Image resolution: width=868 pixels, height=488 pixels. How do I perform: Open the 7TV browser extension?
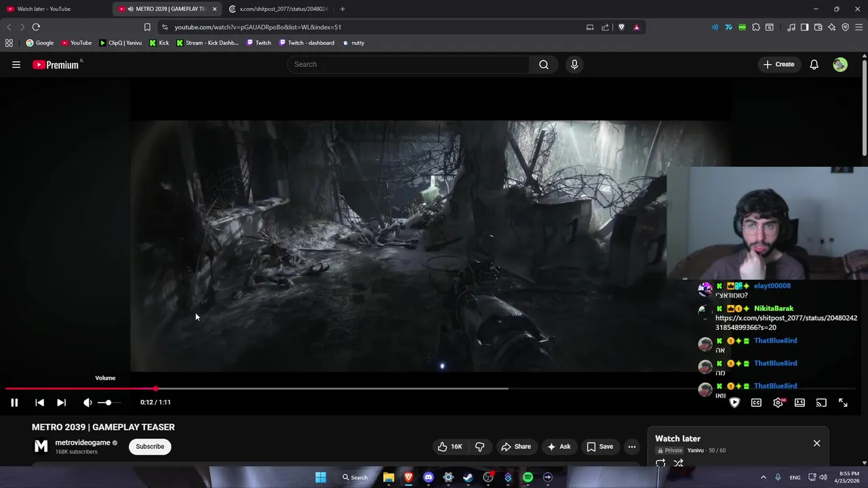(728, 27)
